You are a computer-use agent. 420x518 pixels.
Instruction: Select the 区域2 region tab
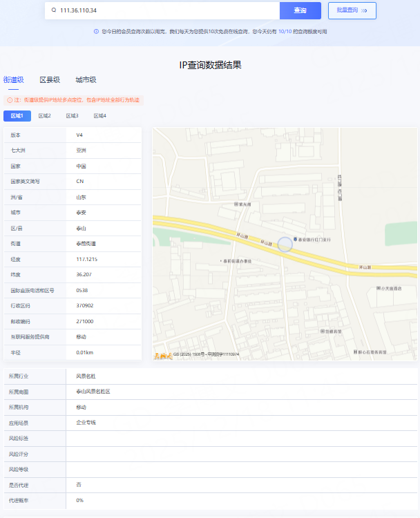click(45, 116)
